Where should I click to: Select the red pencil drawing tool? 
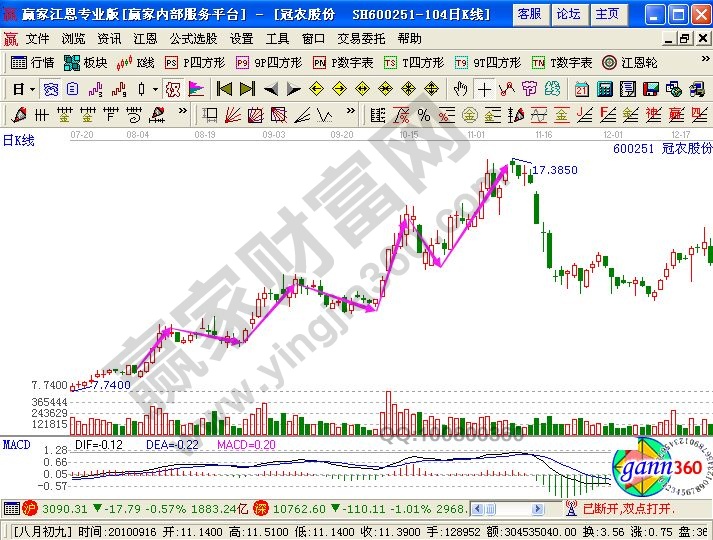[x=19, y=115]
